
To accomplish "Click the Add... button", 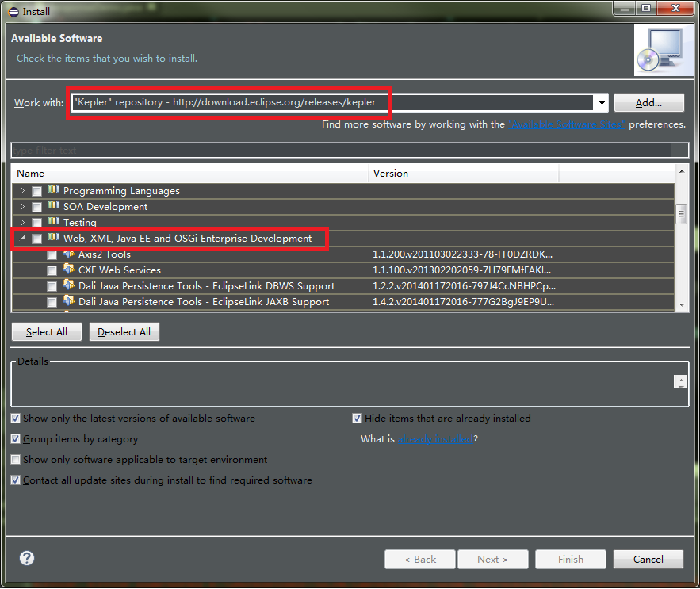I will click(648, 103).
